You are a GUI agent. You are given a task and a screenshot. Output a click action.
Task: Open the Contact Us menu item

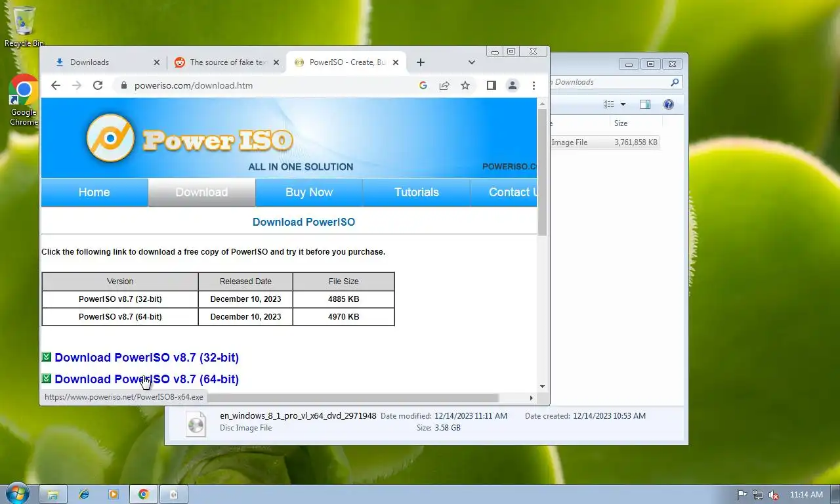point(504,192)
